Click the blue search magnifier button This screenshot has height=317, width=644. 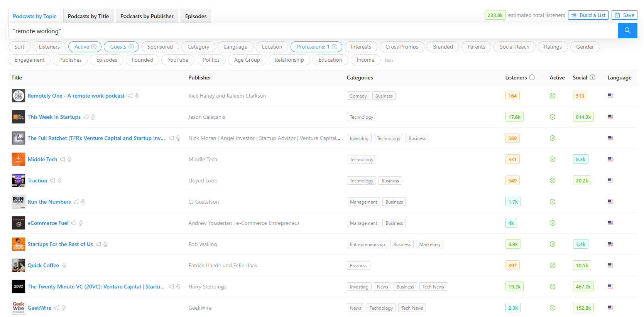coord(627,30)
